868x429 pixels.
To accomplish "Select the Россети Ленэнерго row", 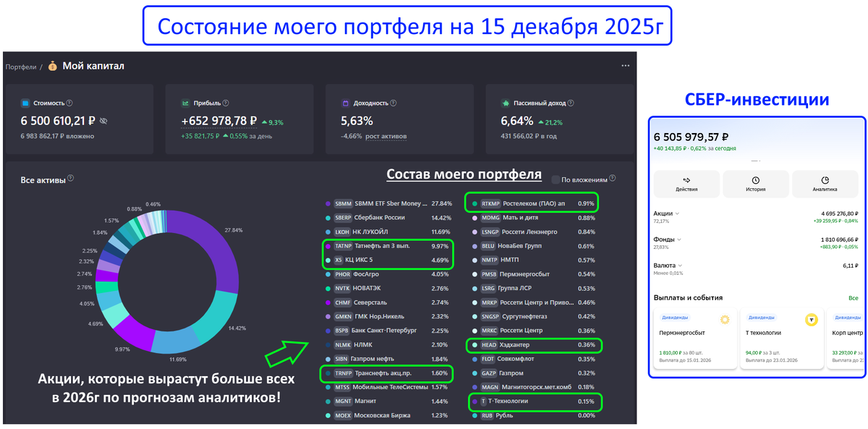I will (x=535, y=232).
